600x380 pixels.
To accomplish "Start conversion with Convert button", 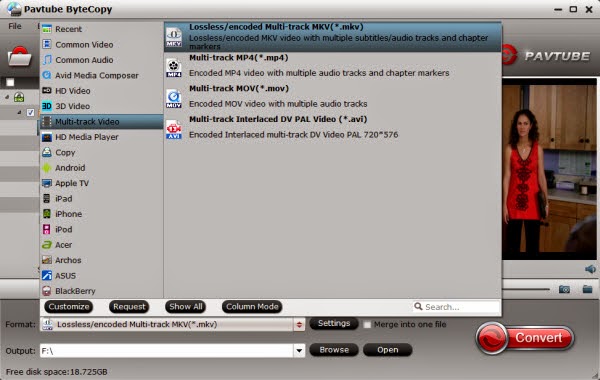I will (525, 338).
